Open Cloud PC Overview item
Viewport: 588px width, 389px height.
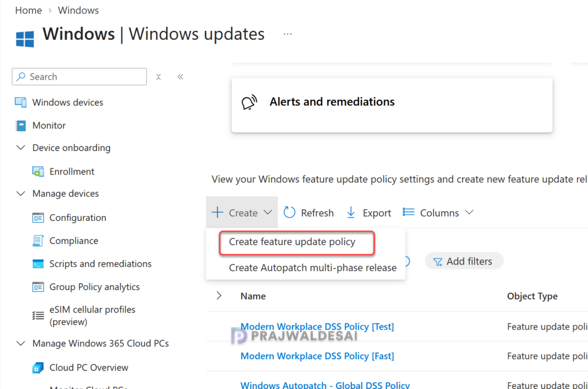point(88,368)
